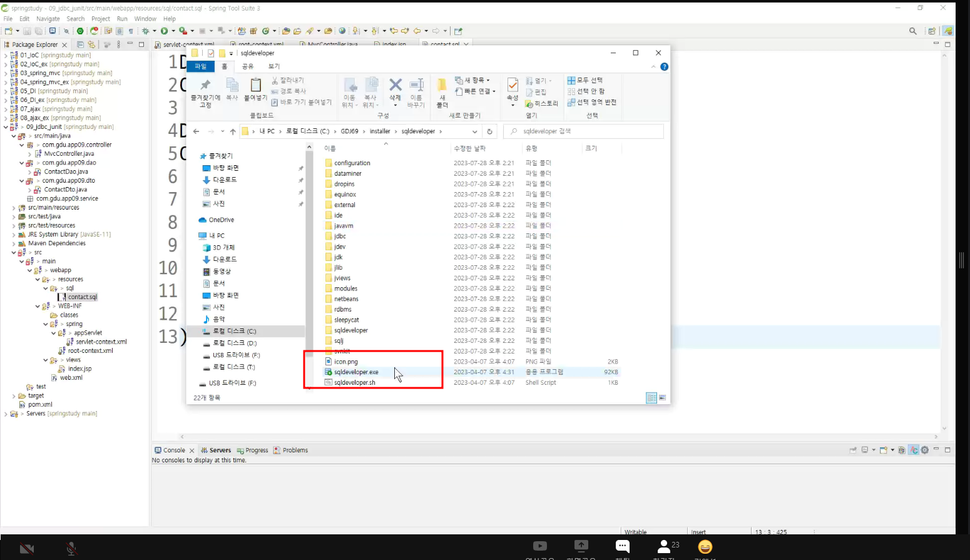This screenshot has height=560, width=970.
Task: Click GDJ69 in the address breadcrumb
Action: pyautogui.click(x=349, y=131)
